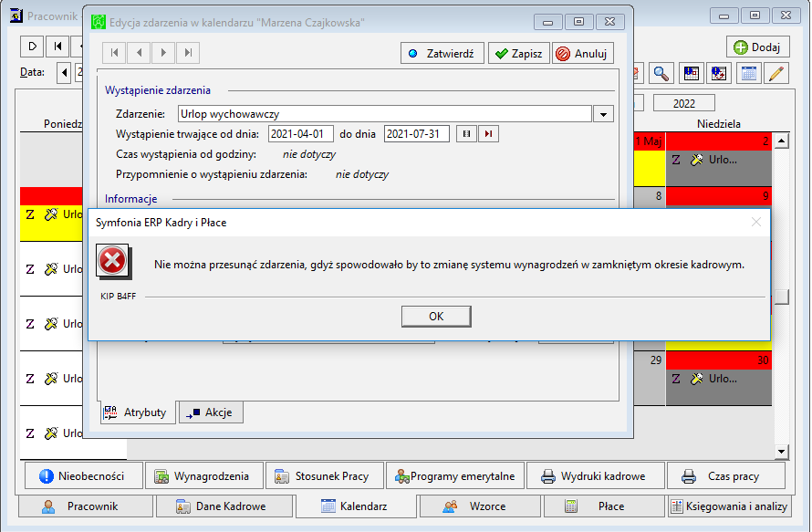Click previous date arrow next to Data
This screenshot has width=812, height=532.
64,72
